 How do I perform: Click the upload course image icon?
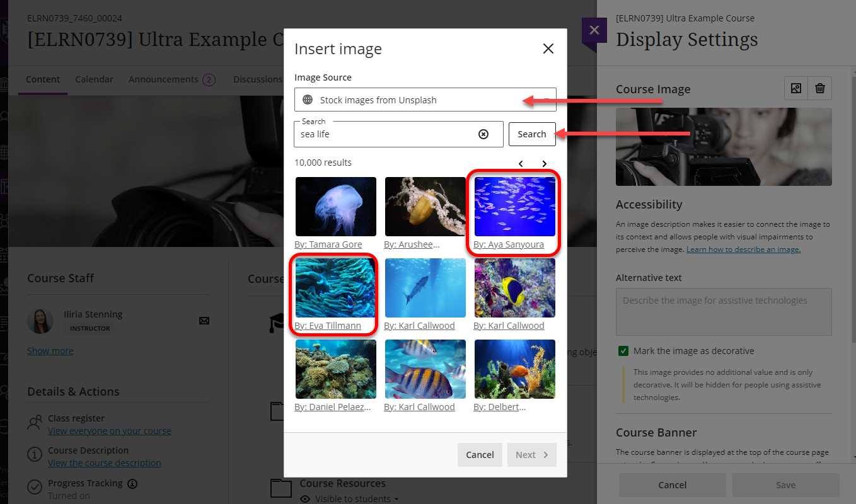pyautogui.click(x=796, y=89)
